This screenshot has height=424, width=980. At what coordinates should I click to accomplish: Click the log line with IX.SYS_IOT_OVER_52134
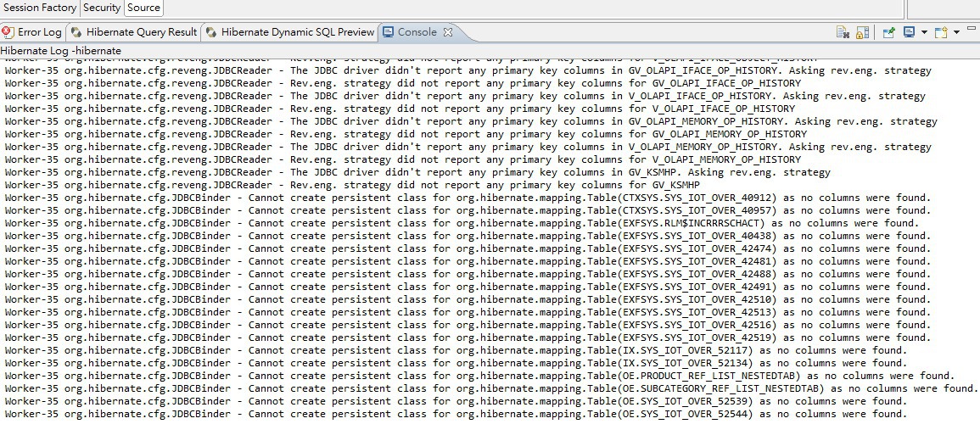coord(456,363)
